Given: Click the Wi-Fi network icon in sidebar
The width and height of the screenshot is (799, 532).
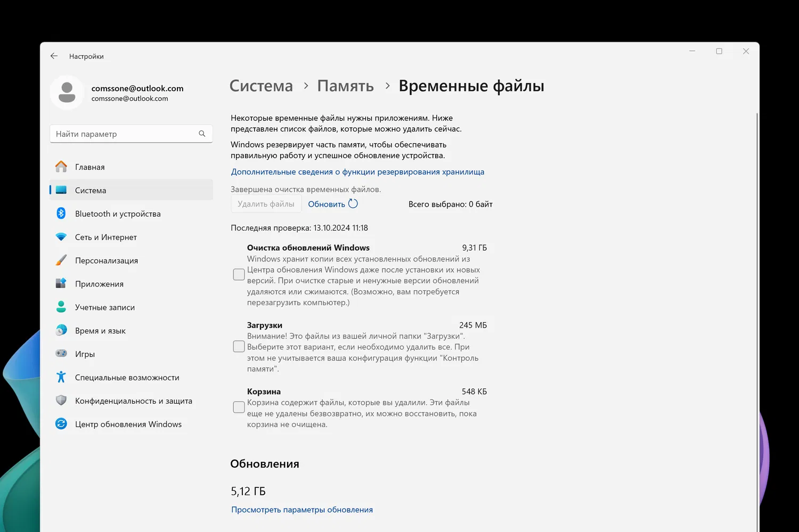Looking at the screenshot, I should [61, 237].
